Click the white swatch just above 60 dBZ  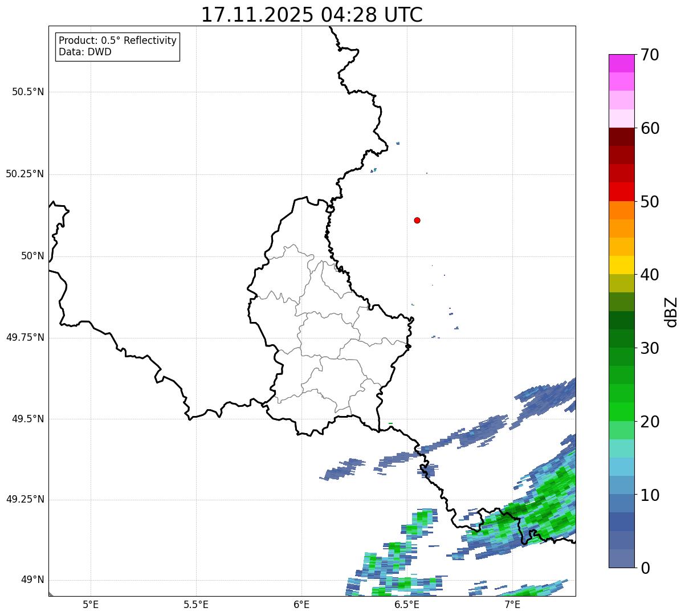point(621,119)
